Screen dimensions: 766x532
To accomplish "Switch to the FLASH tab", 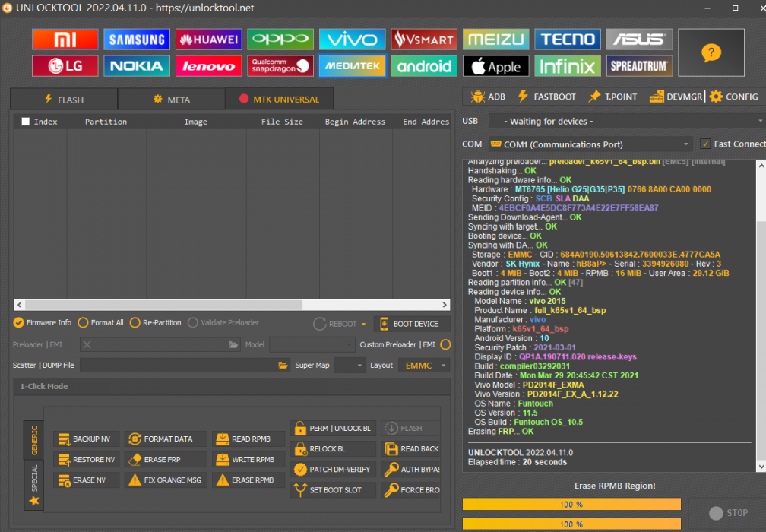I will tap(64, 100).
